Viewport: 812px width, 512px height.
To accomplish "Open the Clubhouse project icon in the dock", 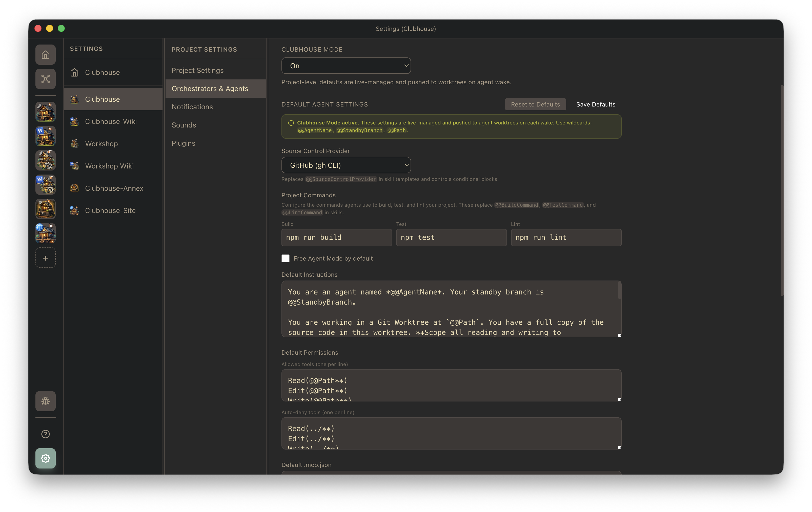I will (x=46, y=112).
